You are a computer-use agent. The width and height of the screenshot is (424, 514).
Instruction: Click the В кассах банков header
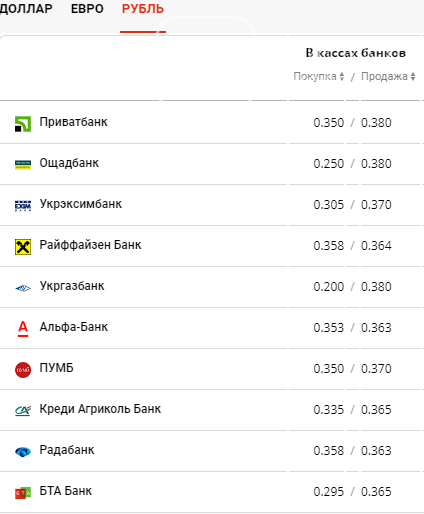coord(356,53)
